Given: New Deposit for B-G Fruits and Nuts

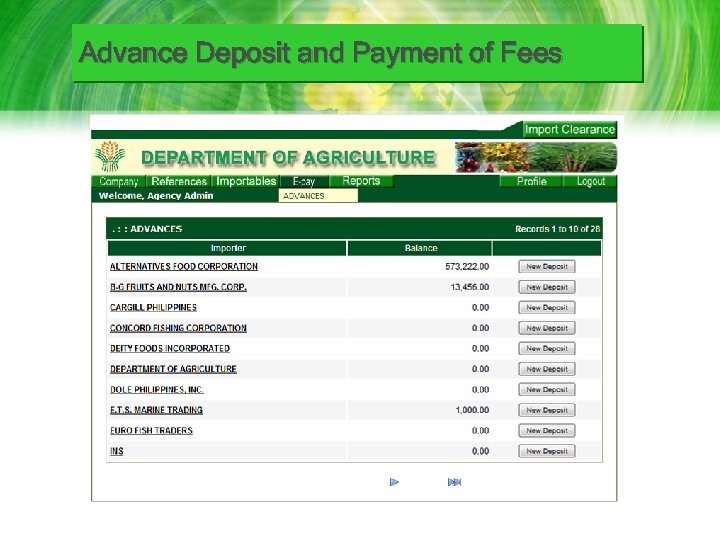Looking at the screenshot, I should (547, 287).
